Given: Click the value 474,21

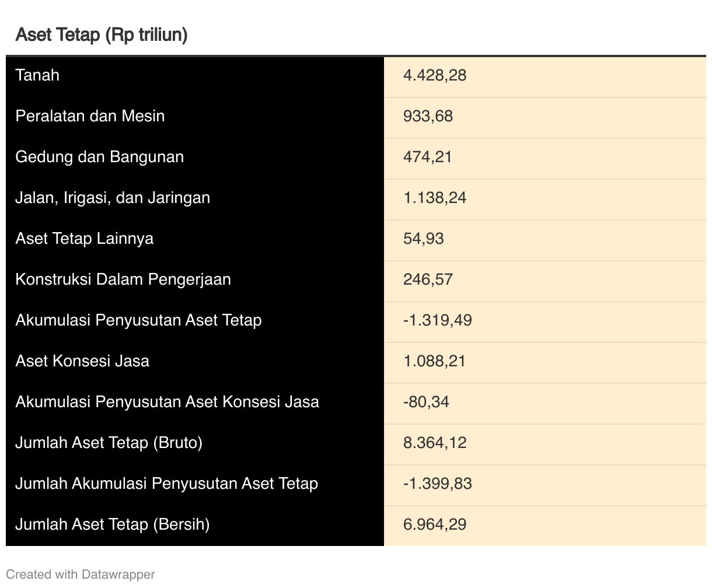Looking at the screenshot, I should coord(427,157).
